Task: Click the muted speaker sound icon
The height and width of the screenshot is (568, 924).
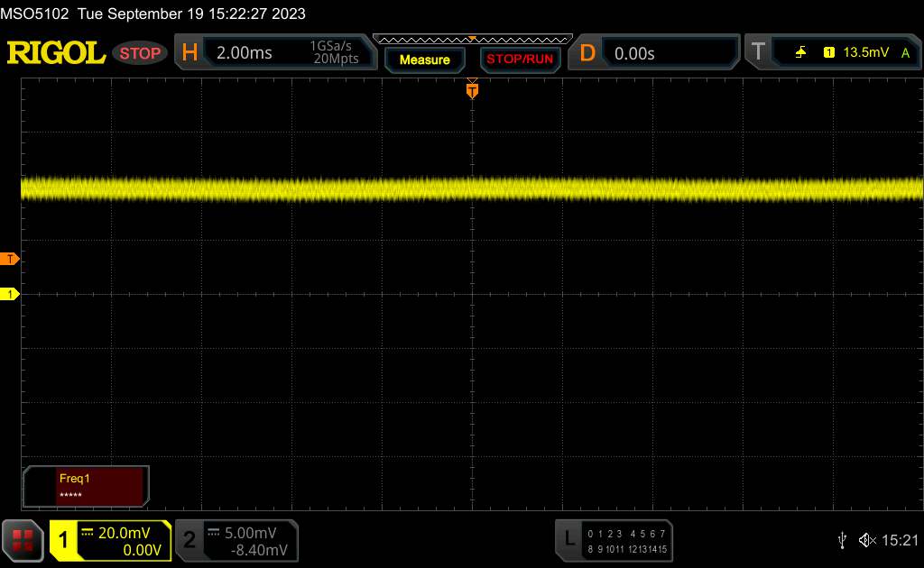Action: 866,540
